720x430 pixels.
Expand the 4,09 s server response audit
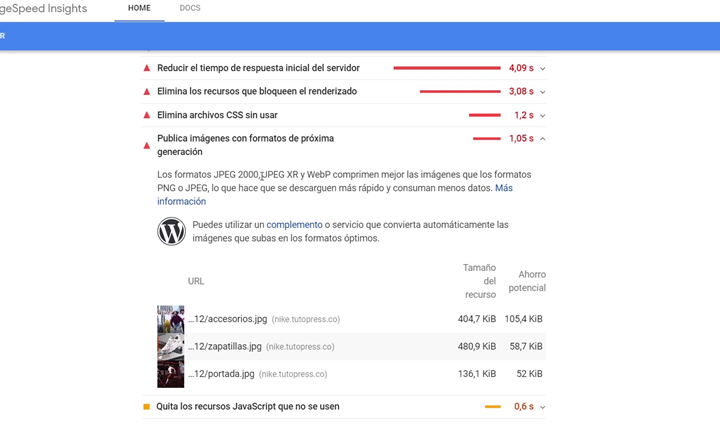pyautogui.click(x=543, y=68)
